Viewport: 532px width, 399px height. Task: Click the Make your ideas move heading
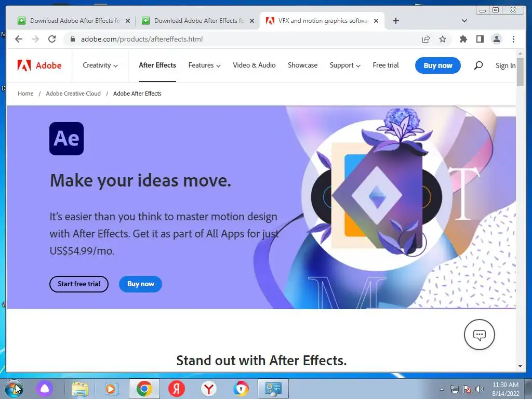click(x=140, y=180)
